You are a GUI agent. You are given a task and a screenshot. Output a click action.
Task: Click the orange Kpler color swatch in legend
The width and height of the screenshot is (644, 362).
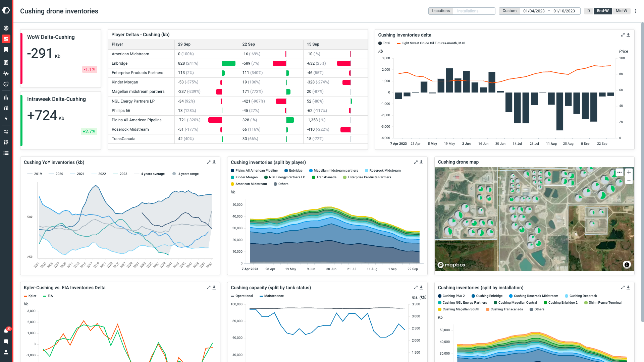[x=25, y=296]
